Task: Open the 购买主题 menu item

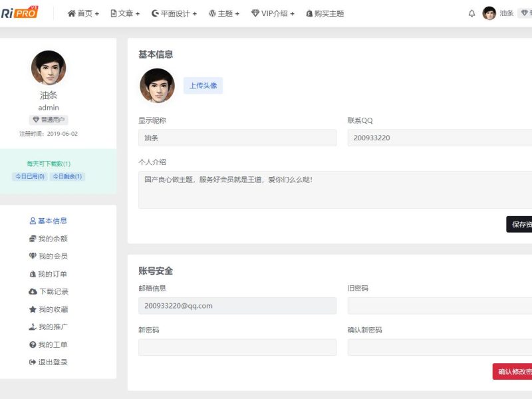Action: (x=325, y=13)
